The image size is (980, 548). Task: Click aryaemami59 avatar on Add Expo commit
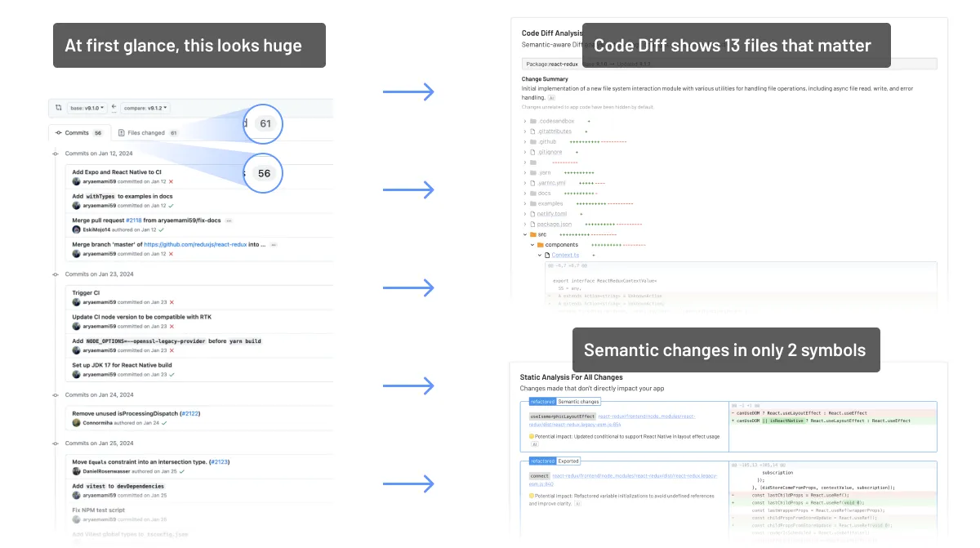click(x=76, y=181)
